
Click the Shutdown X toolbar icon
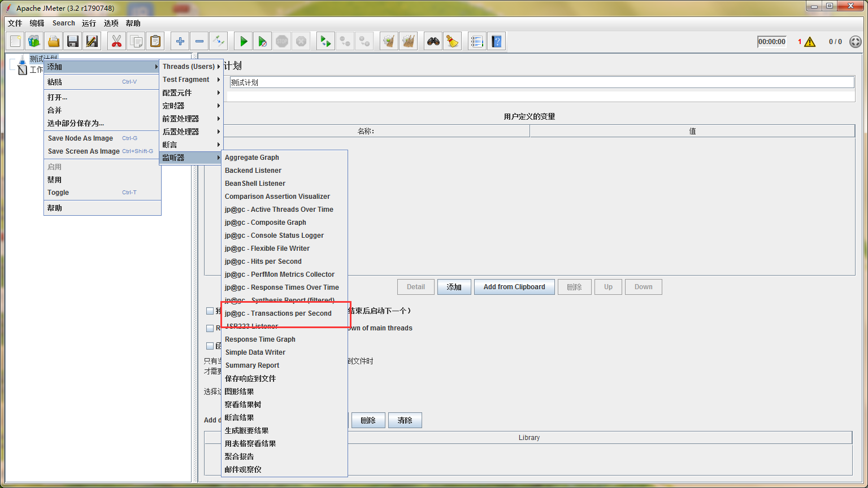tap(301, 41)
